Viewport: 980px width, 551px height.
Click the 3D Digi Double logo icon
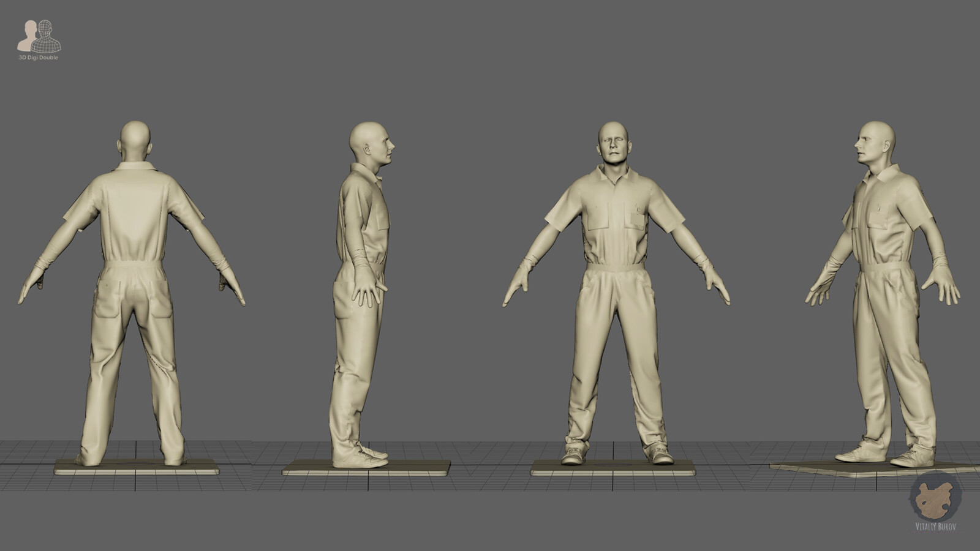pos(39,36)
